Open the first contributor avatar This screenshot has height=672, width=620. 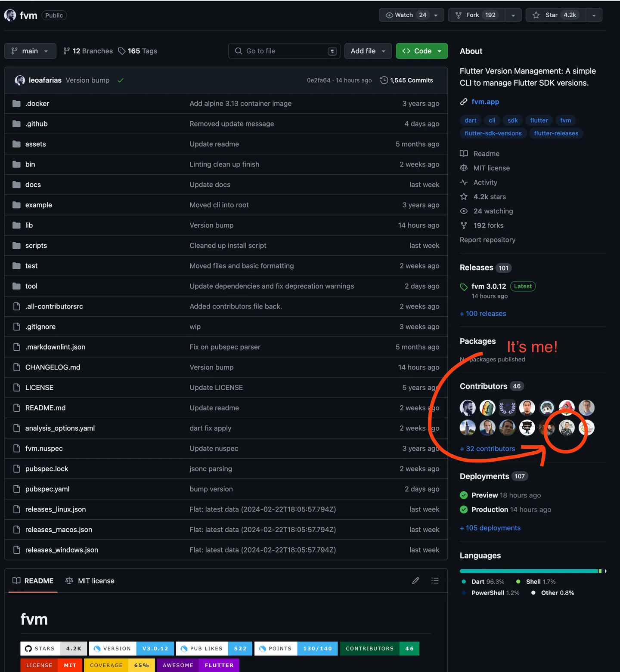(x=468, y=407)
